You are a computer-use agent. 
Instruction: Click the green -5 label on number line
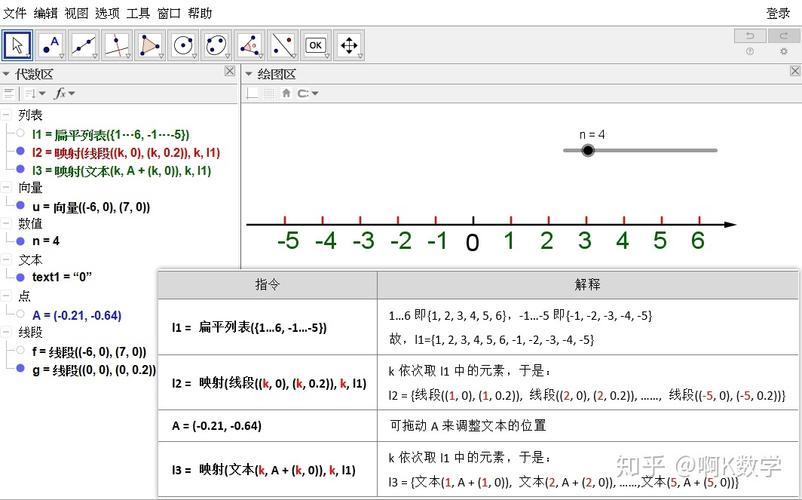tap(288, 240)
